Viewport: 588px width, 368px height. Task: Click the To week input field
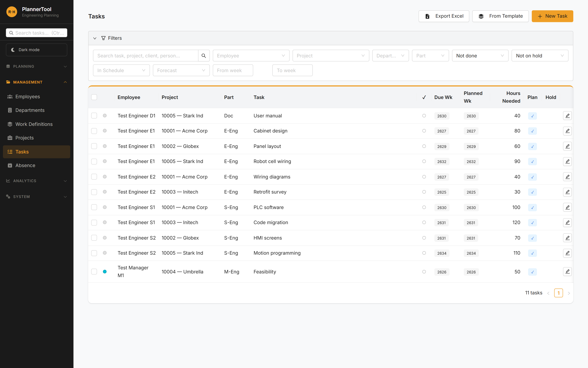pos(292,70)
